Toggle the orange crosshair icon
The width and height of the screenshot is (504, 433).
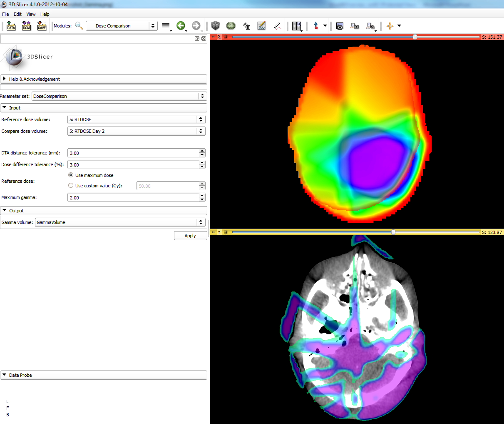coord(390,26)
